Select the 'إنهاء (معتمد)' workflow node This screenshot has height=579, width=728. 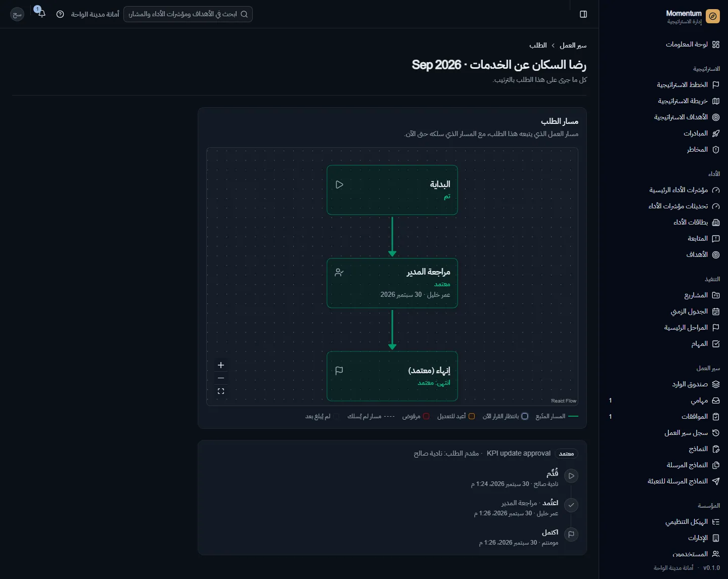[x=392, y=376]
